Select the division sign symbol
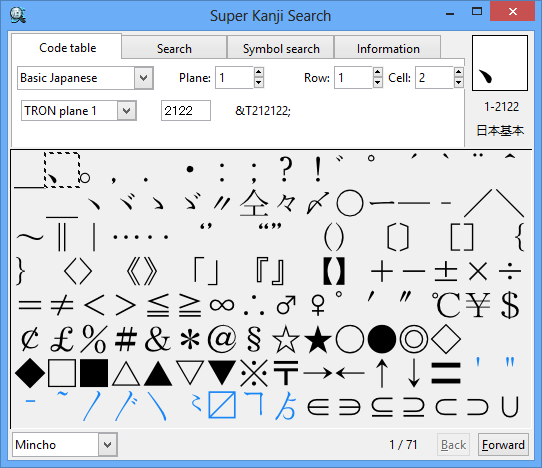Image resolution: width=542 pixels, height=468 pixels. tap(510, 271)
